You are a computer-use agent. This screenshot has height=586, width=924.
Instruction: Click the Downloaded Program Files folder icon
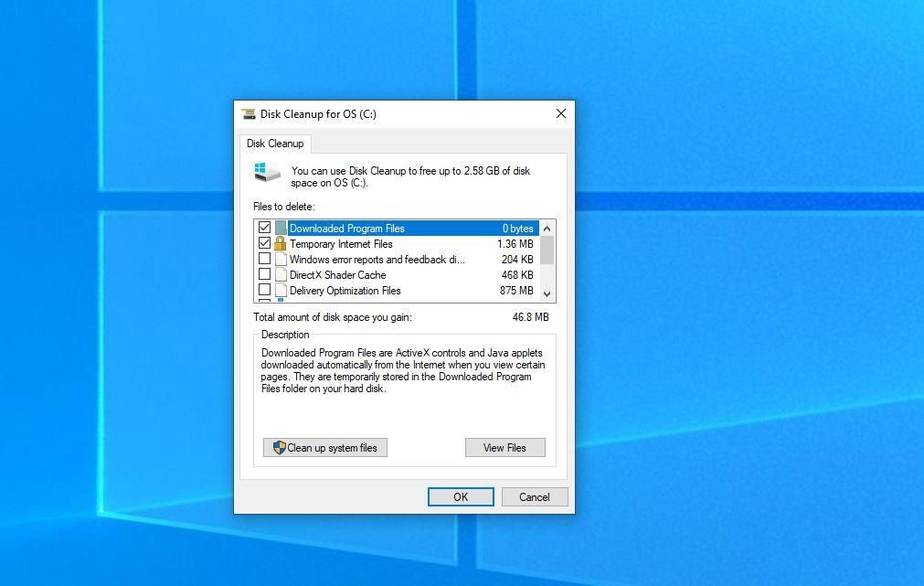point(281,229)
